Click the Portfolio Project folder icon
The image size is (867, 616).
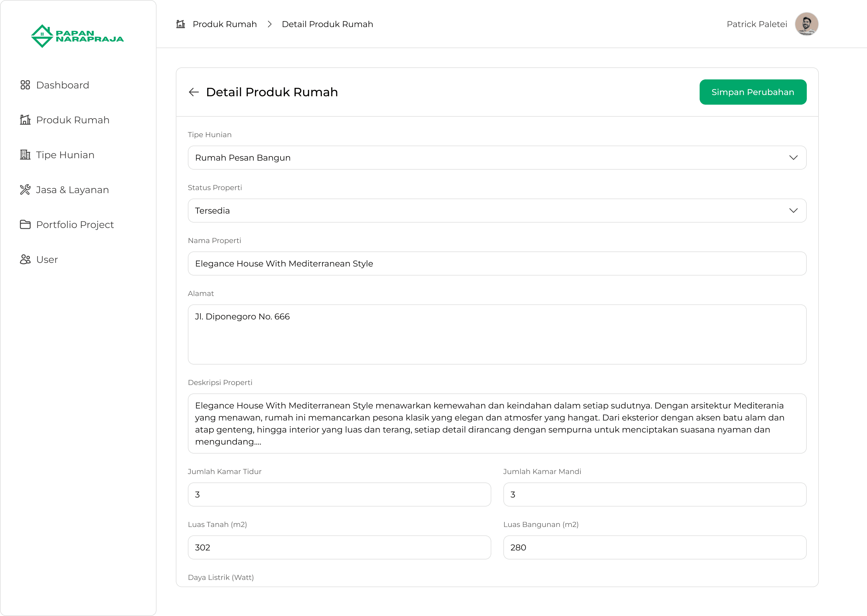coord(25,225)
